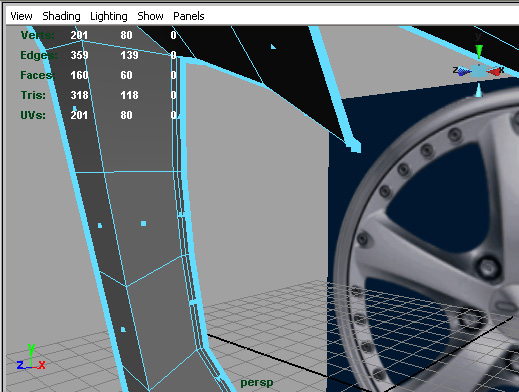This screenshot has width=519, height=392.
Task: Open the View menu
Action: coord(21,16)
